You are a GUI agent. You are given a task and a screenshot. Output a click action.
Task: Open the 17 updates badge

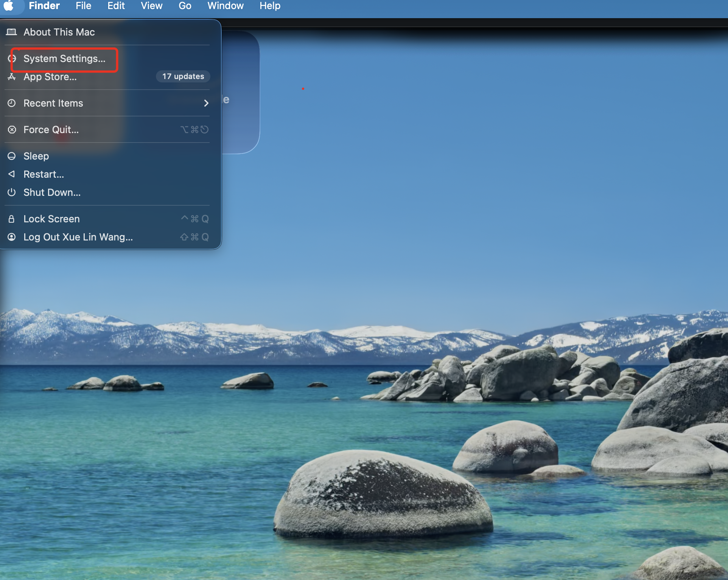pos(183,76)
